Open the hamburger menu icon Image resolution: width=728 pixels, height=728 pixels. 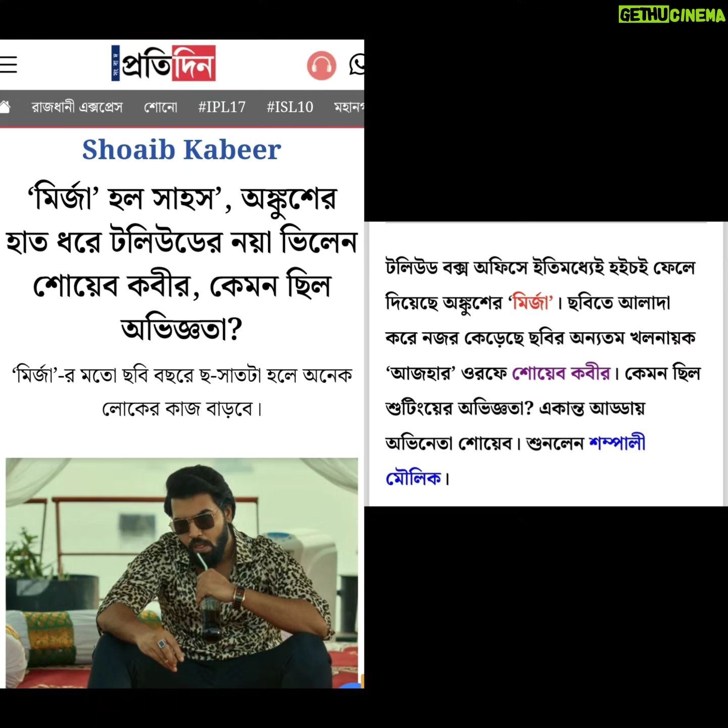(8, 65)
